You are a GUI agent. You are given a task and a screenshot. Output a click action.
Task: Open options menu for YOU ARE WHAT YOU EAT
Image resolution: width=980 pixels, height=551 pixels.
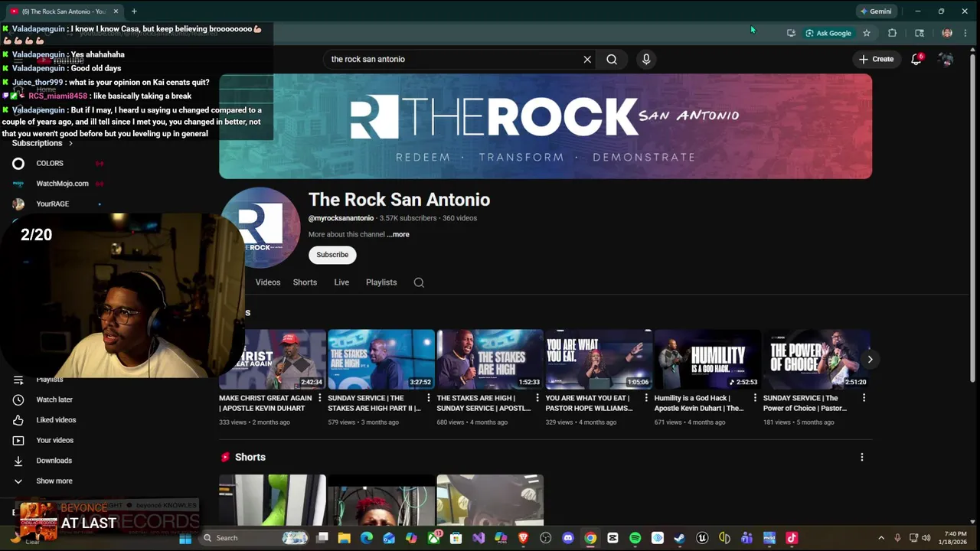[x=646, y=398]
